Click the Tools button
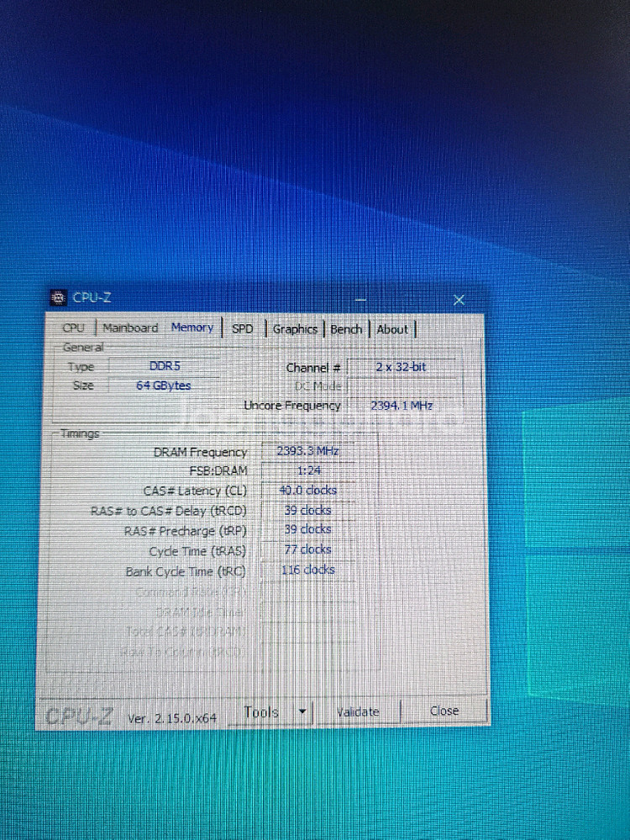The image size is (630, 840). [x=261, y=712]
